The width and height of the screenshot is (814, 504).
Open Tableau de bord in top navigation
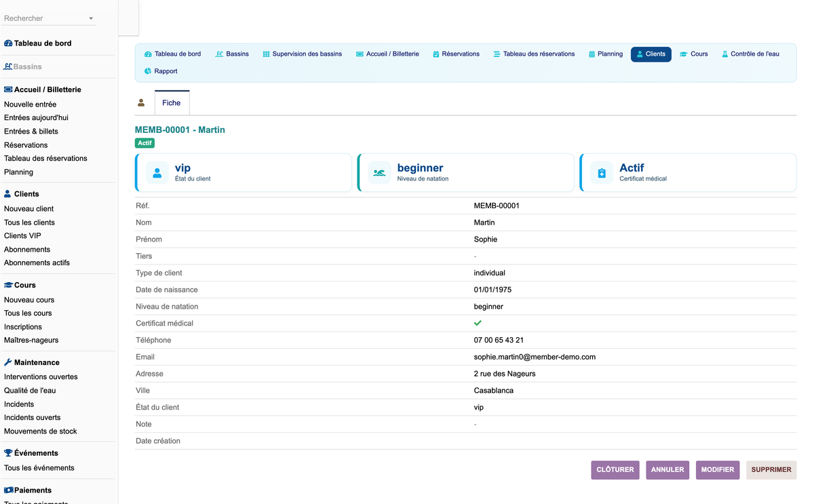pyautogui.click(x=172, y=54)
